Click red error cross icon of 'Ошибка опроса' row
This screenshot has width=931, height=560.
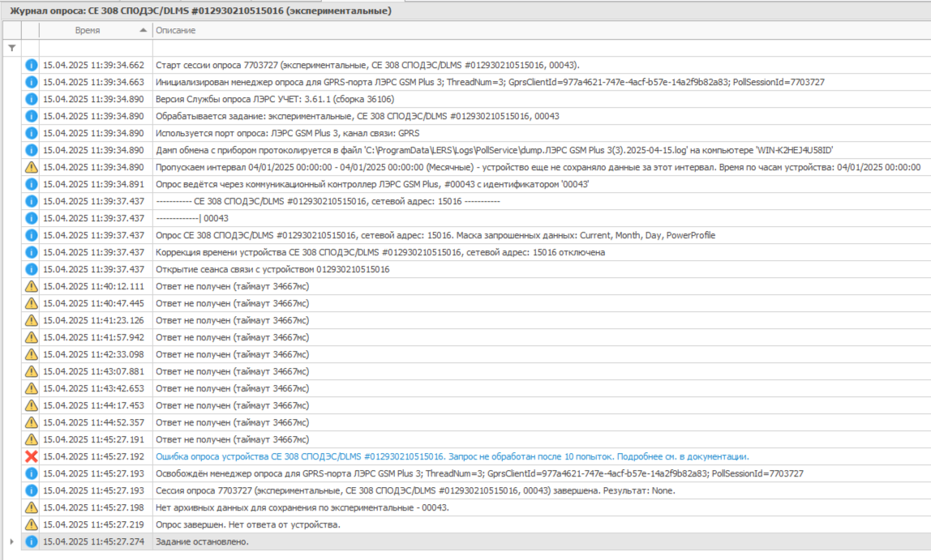31,457
